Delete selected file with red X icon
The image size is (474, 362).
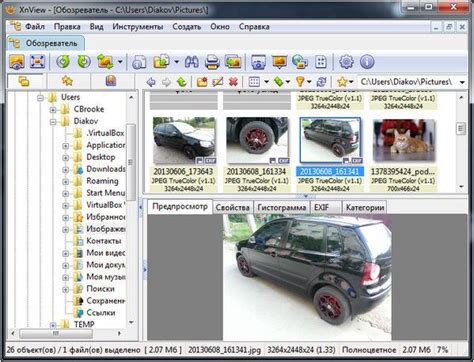pyautogui.click(x=233, y=82)
